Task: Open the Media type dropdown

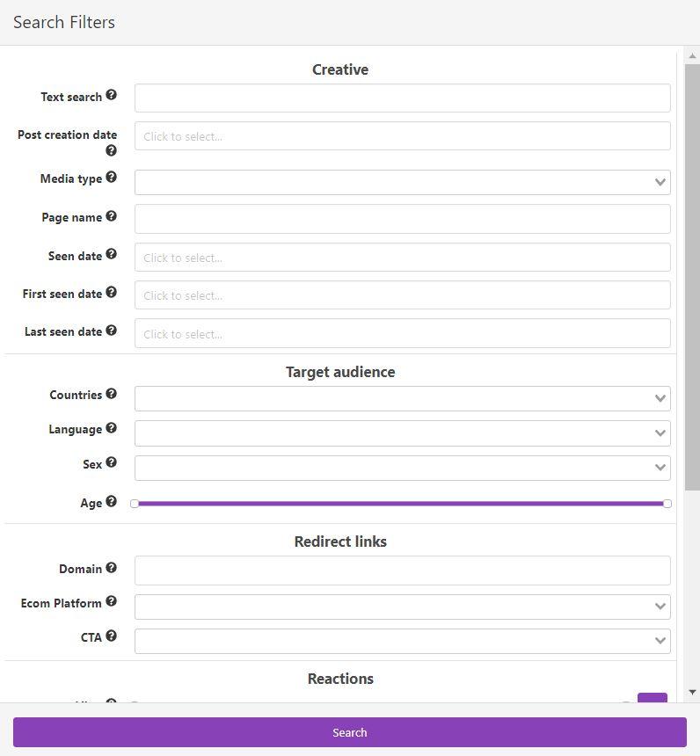Action: point(402,182)
